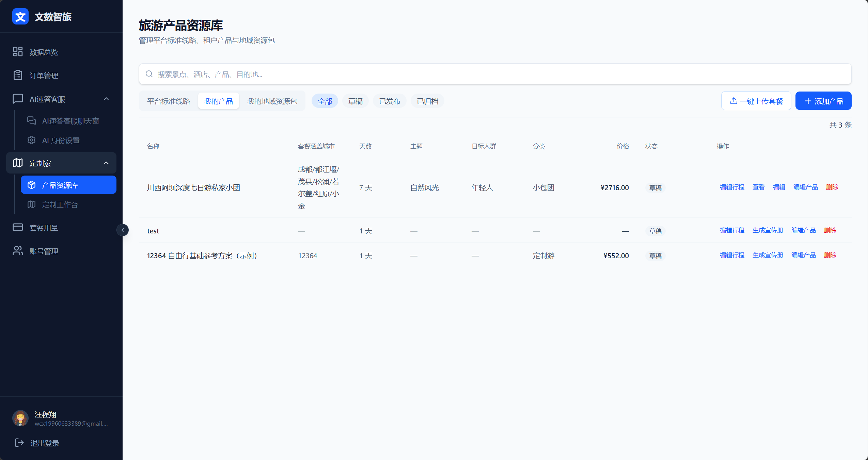Screen dimensions: 868x460
Task: Click 添加产品 button
Action: (x=823, y=101)
